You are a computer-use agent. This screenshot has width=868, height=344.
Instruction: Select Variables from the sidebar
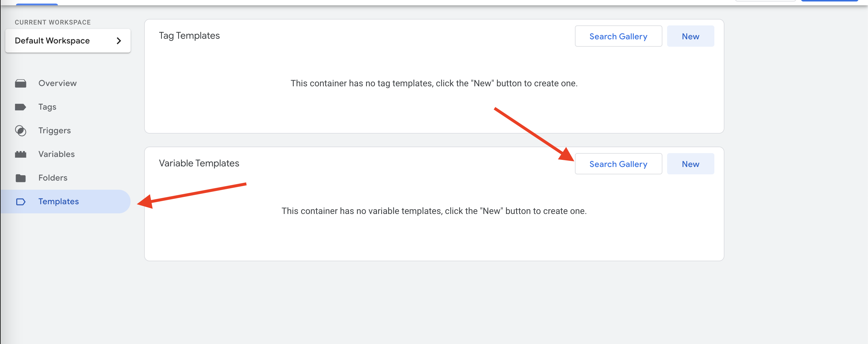pyautogui.click(x=56, y=154)
